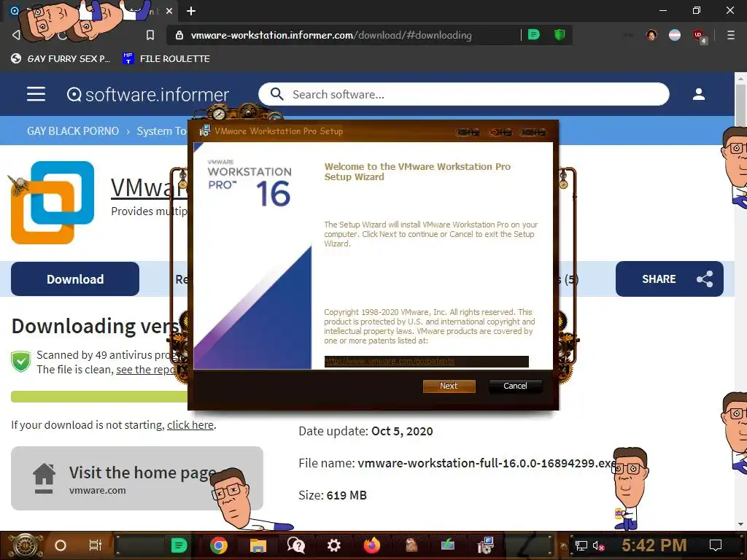
Task: Click the green speech-bubble icon in the address bar
Action: coord(534,35)
